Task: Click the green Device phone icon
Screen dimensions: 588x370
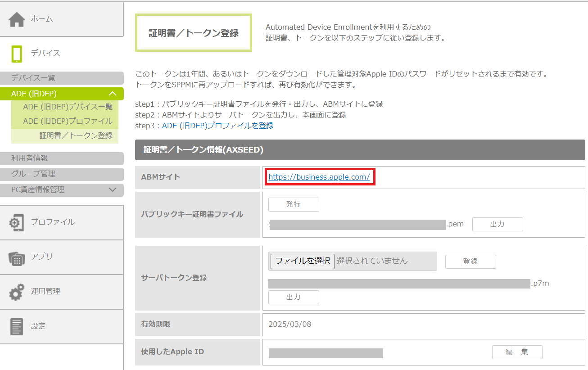Action: point(17,54)
